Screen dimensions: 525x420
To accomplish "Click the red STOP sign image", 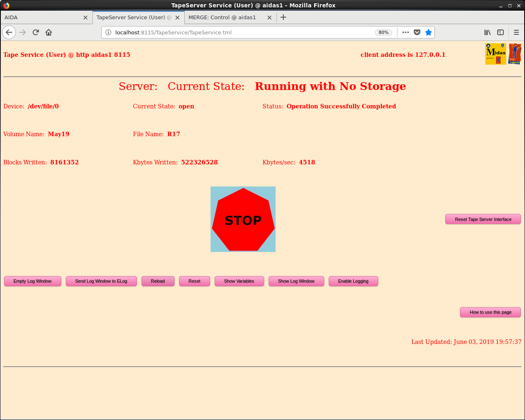I will pos(243,219).
